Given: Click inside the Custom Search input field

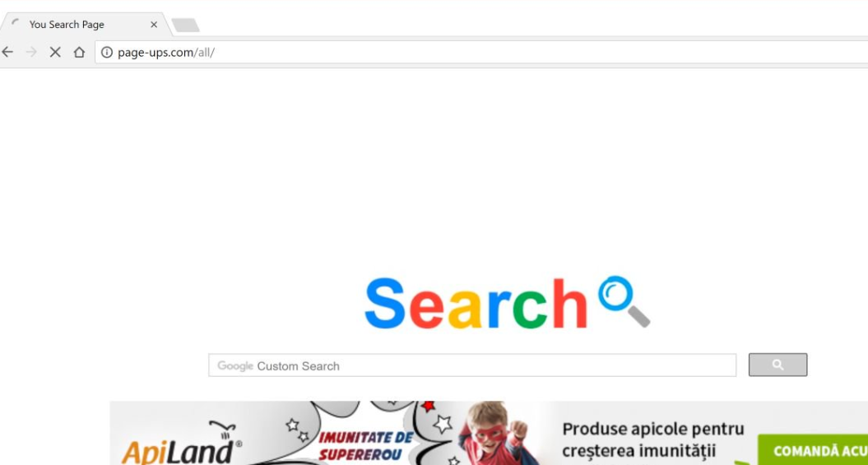Looking at the screenshot, I should 472,365.
